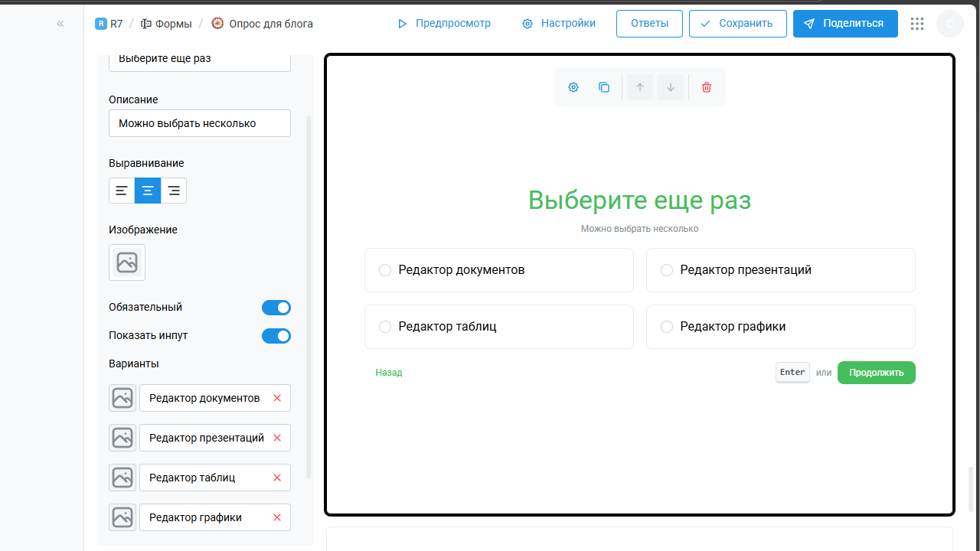This screenshot has height=551, width=980.
Task: Open question settings gear in card toolbar
Action: (x=573, y=87)
